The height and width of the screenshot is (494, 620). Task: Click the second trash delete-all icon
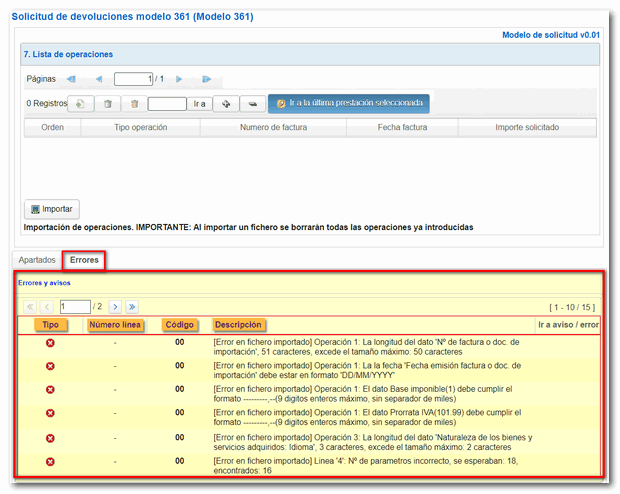(x=134, y=103)
